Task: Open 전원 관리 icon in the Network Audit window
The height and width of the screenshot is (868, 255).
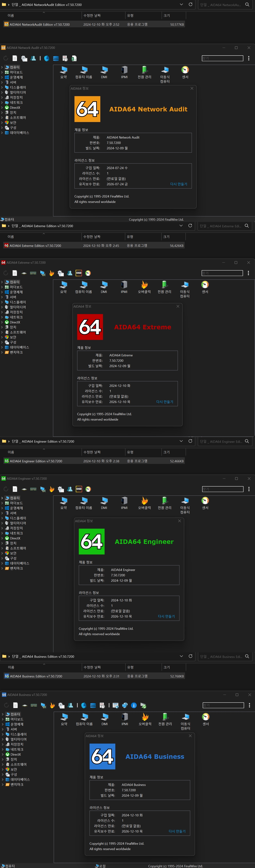Action: (x=144, y=72)
